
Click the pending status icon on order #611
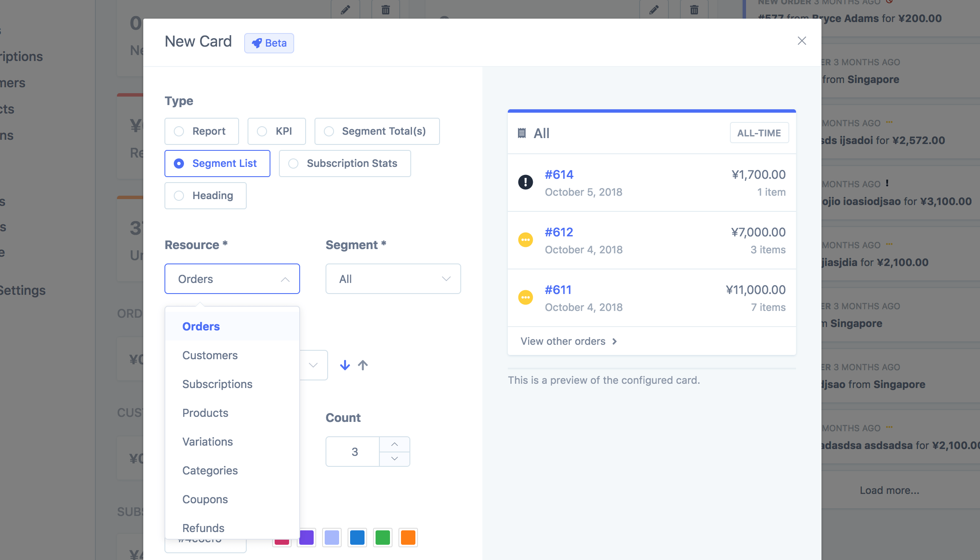[526, 297]
